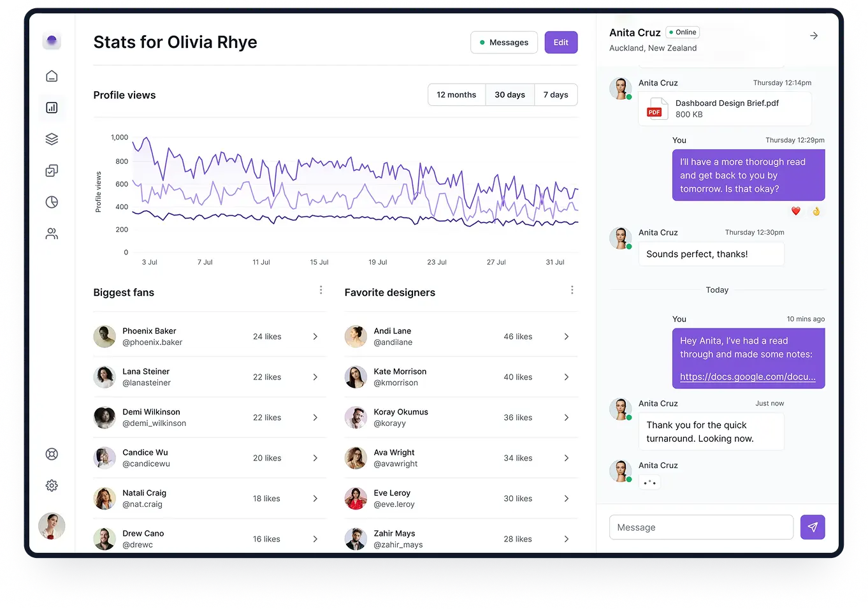Switch chart to 30 days
868x609 pixels.
[510, 95]
